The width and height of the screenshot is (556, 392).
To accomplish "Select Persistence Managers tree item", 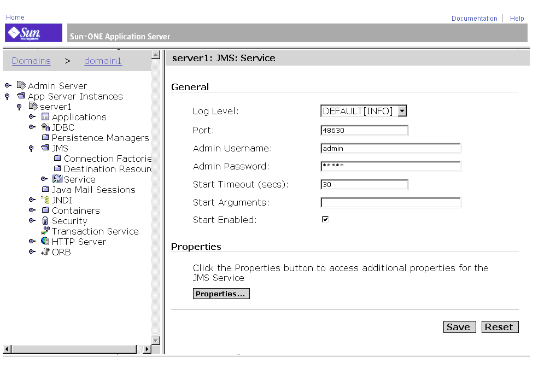I will (x=101, y=138).
